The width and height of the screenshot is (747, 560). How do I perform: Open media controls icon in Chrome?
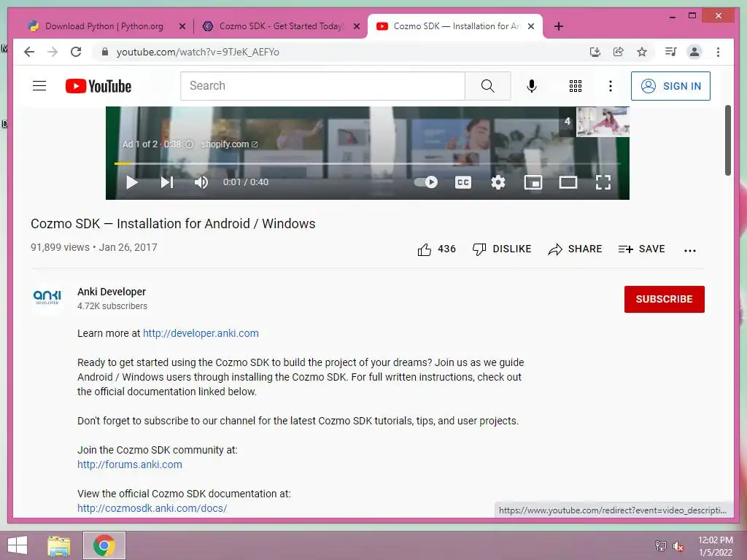[x=671, y=52]
